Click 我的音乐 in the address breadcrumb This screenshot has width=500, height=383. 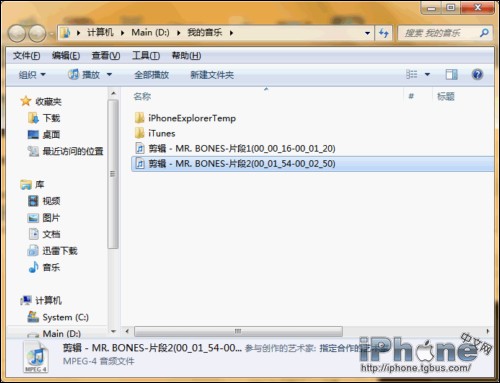pyautogui.click(x=205, y=33)
